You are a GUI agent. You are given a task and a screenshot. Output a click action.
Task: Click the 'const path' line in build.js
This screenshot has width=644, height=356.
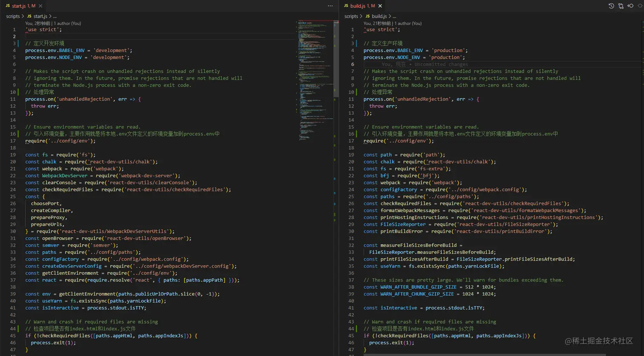405,155
